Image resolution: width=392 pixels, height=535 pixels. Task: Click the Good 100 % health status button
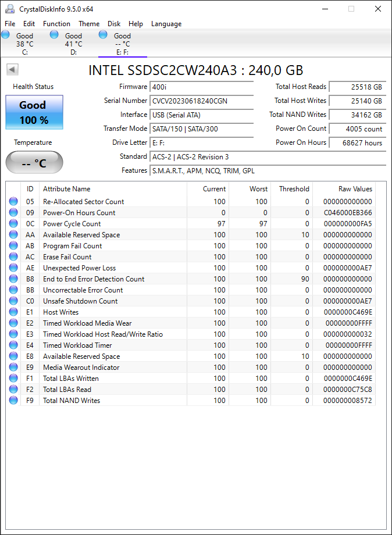[x=34, y=112]
